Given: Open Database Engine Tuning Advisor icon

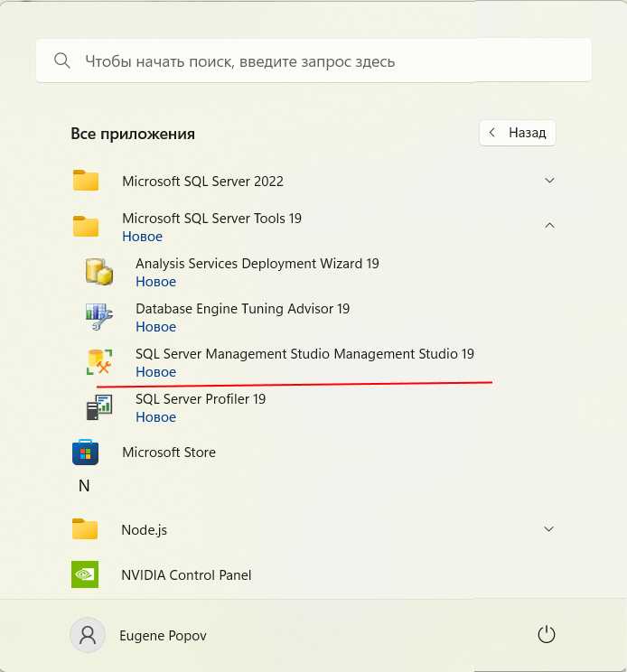Looking at the screenshot, I should point(99,317).
